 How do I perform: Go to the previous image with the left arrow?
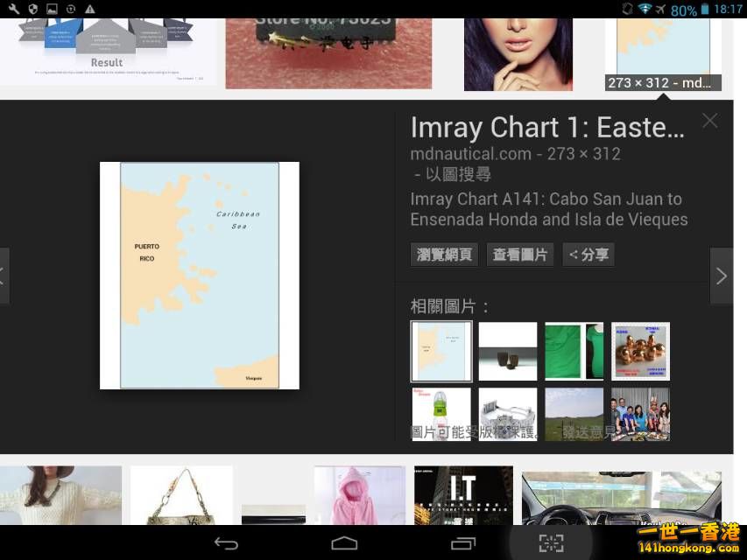tap(4, 276)
